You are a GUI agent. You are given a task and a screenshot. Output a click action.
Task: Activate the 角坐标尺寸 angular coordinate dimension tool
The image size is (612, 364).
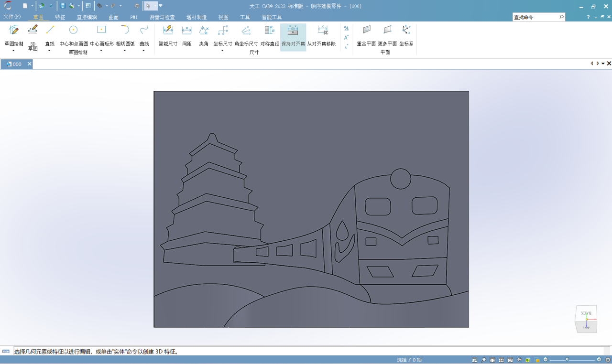point(246,35)
